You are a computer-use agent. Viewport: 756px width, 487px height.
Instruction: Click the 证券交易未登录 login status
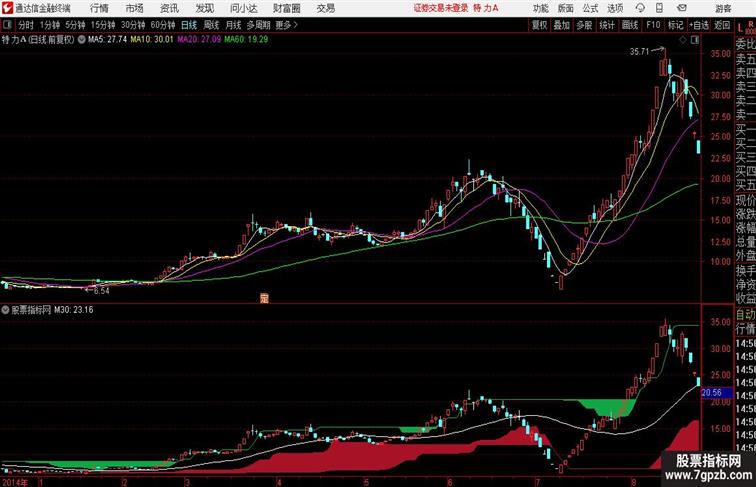point(441,8)
